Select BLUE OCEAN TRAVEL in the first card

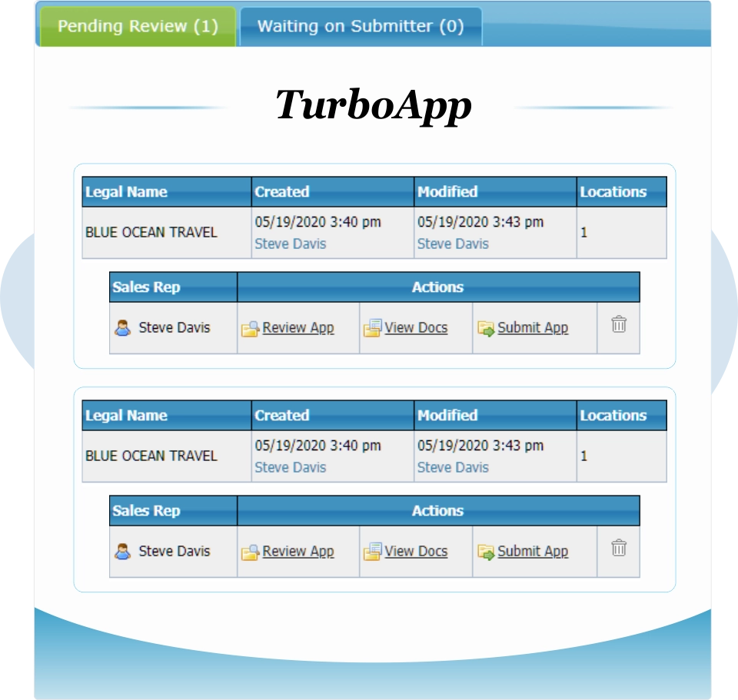[x=151, y=232]
